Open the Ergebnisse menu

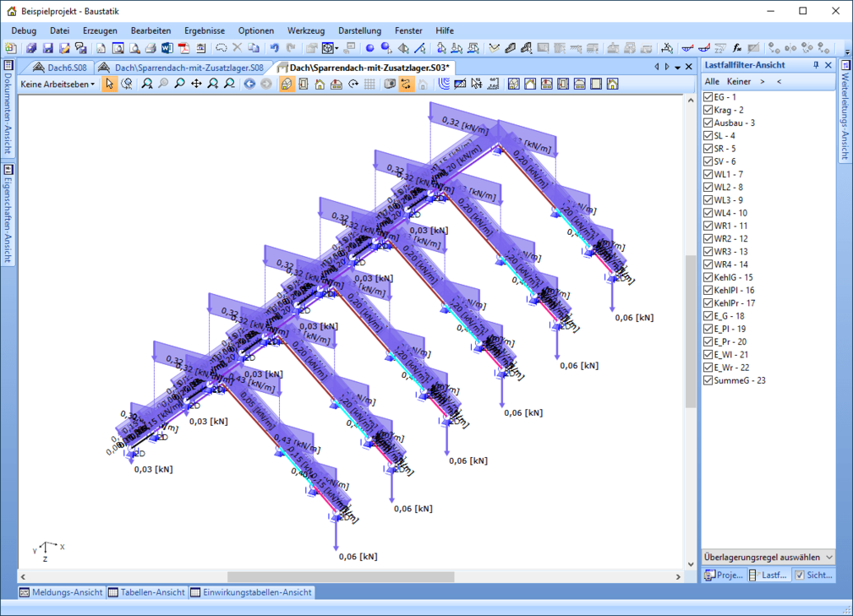204,30
